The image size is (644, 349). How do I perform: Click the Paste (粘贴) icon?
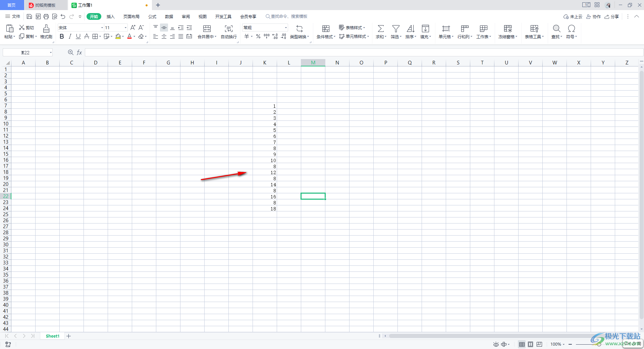pos(10,28)
